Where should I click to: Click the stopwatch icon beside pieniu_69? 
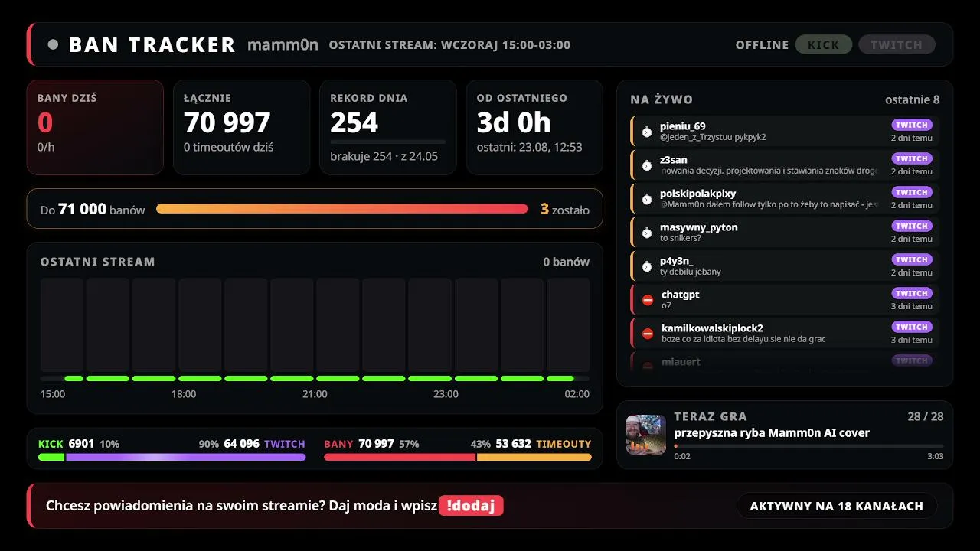point(647,132)
